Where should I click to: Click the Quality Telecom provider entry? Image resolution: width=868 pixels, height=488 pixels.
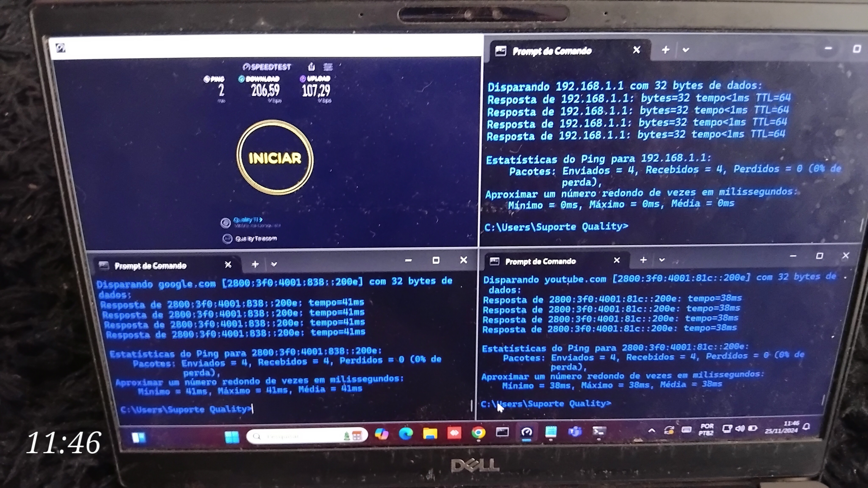[256, 238]
